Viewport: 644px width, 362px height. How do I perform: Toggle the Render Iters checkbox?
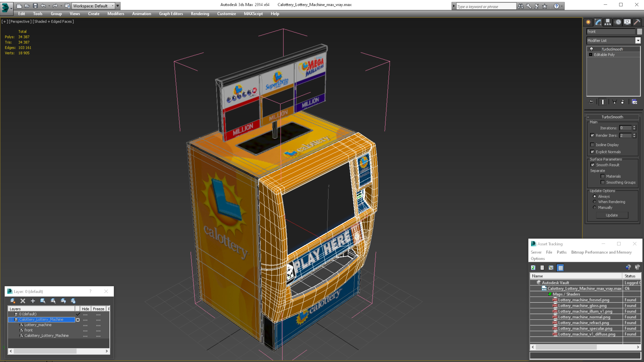tap(592, 135)
